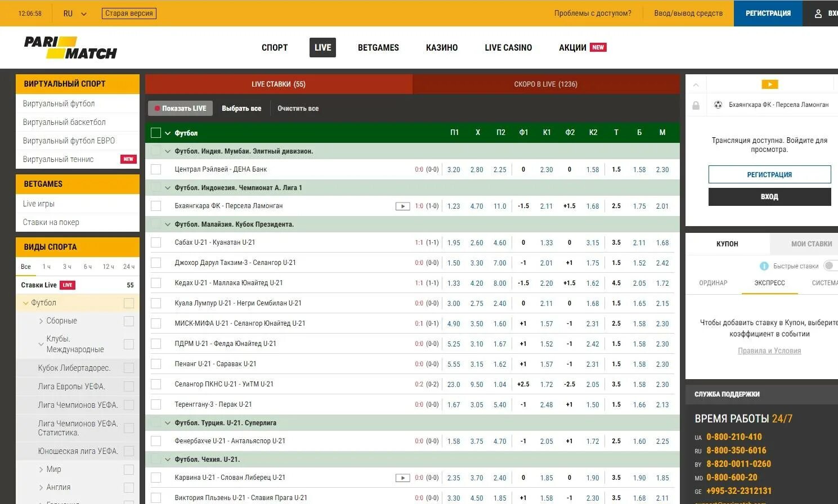Open the BETGAMES main menu
This screenshot has height=504, width=838.
[378, 48]
